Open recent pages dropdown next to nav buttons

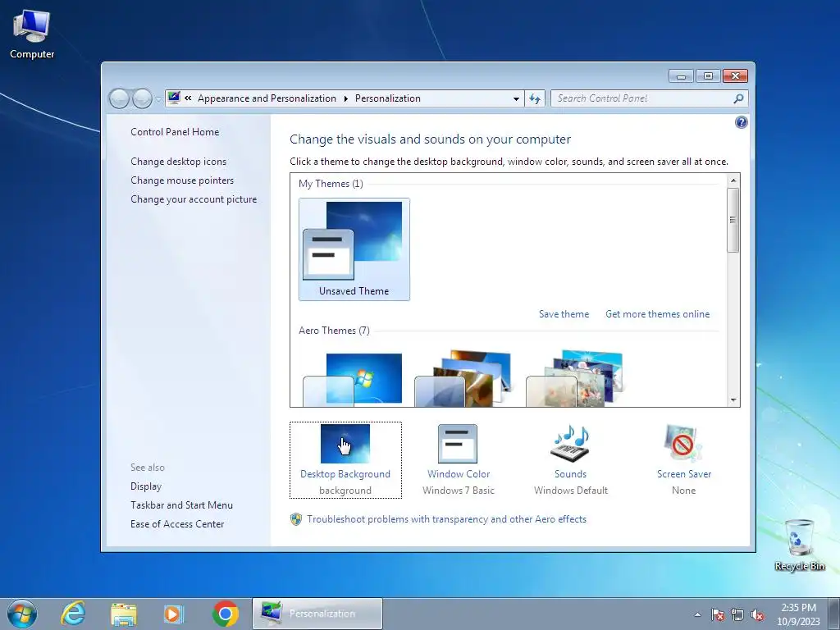(x=158, y=99)
